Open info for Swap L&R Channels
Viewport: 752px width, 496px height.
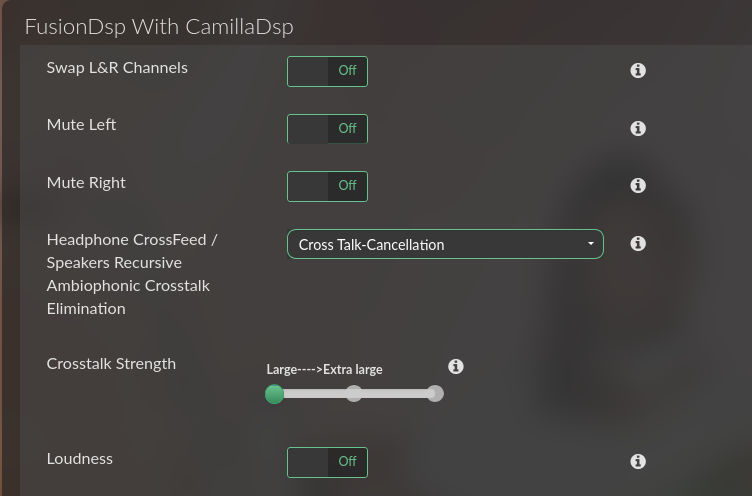[x=638, y=71]
